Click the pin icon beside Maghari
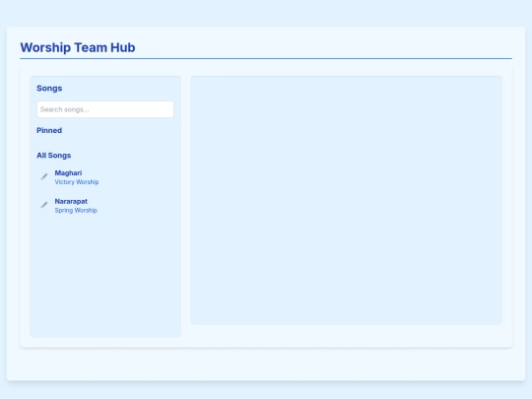Screen dimensions: 532x399 [x=44, y=176]
